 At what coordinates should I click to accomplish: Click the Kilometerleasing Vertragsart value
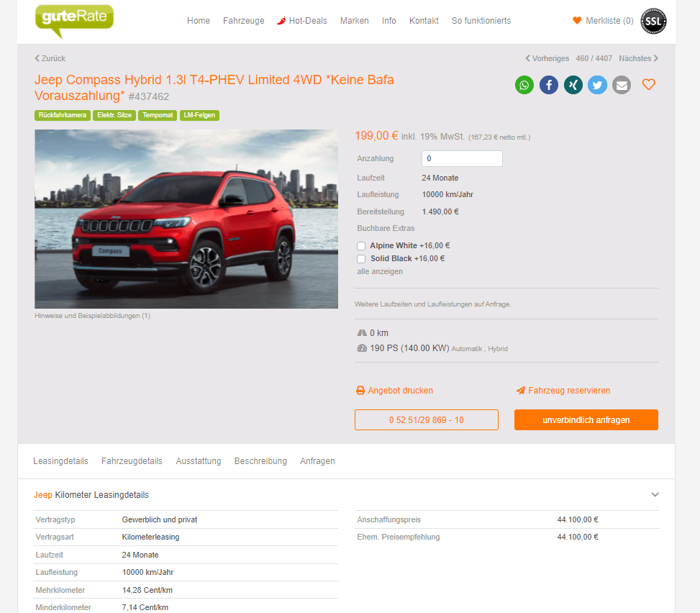point(150,537)
